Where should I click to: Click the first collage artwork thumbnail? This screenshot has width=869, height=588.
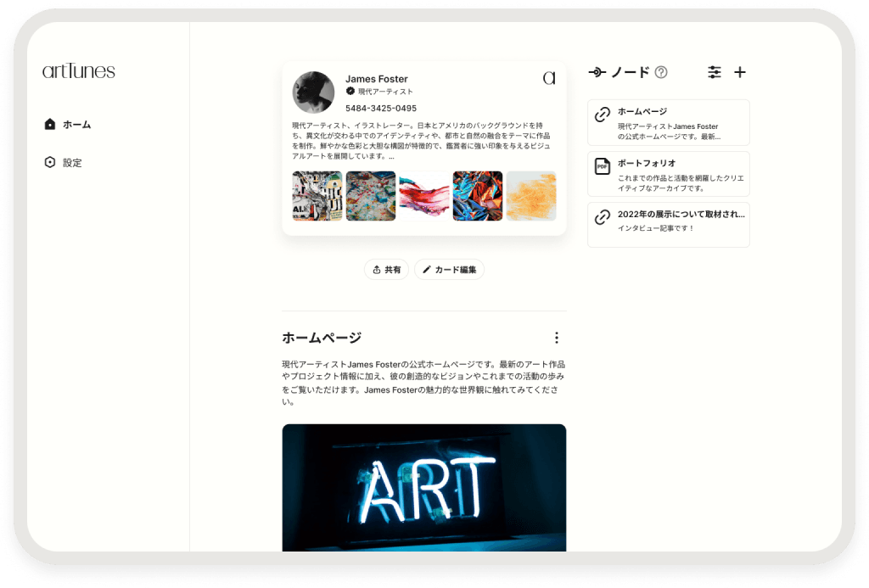317,195
